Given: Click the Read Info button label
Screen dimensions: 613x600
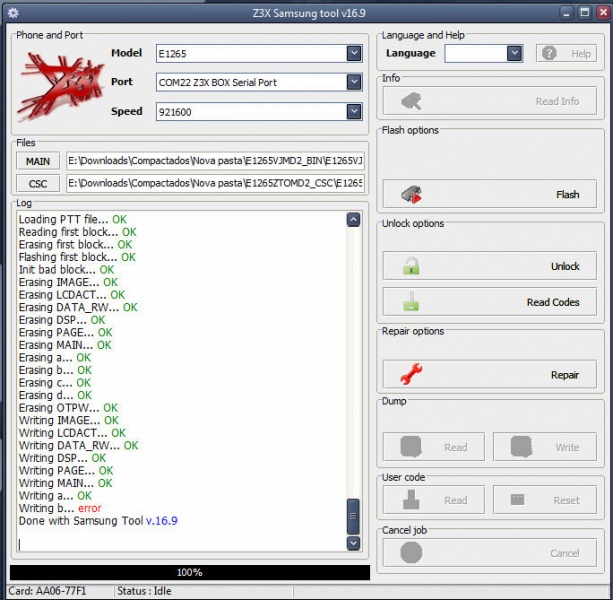Looking at the screenshot, I should [x=557, y=101].
